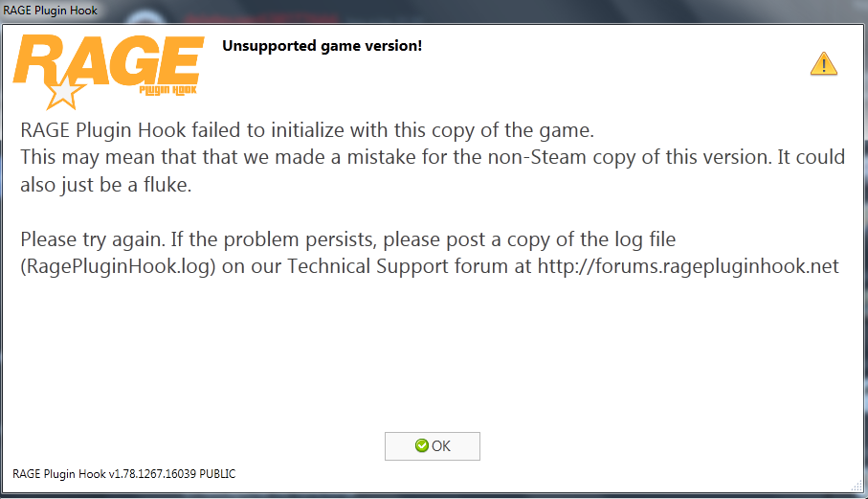
Task: Click the yellow warning triangle icon
Action: coord(823,64)
